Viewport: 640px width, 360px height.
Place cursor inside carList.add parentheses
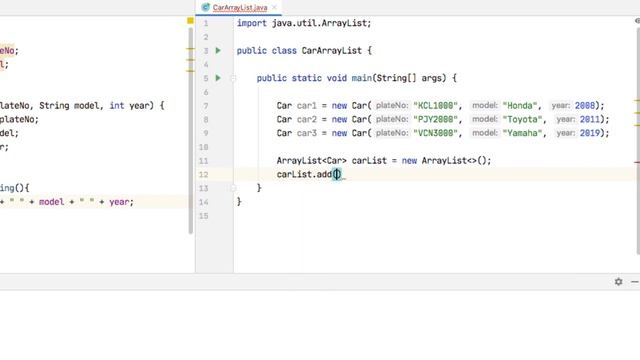click(337, 175)
